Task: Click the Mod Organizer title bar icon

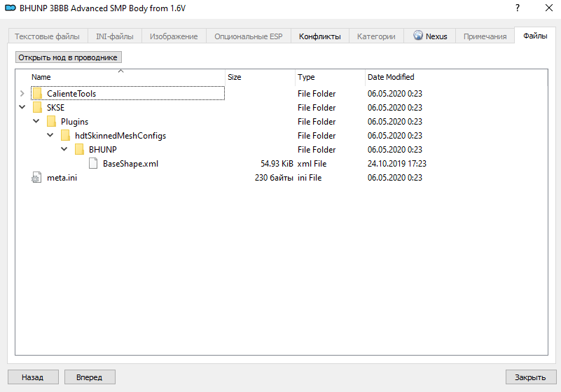Action: point(11,8)
